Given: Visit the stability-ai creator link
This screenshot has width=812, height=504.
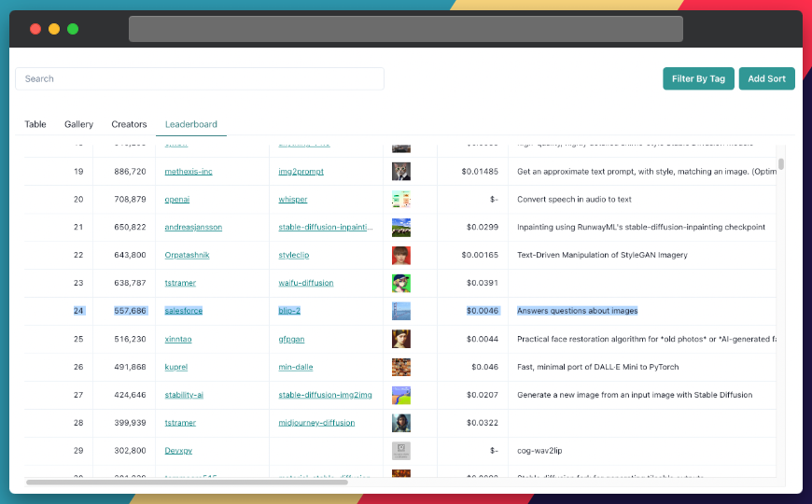Looking at the screenshot, I should [184, 395].
